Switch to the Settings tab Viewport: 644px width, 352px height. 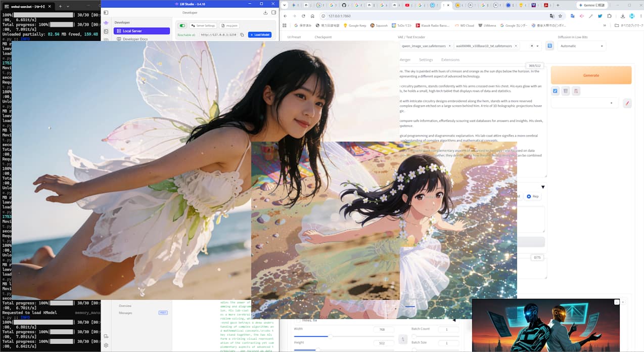tap(426, 60)
